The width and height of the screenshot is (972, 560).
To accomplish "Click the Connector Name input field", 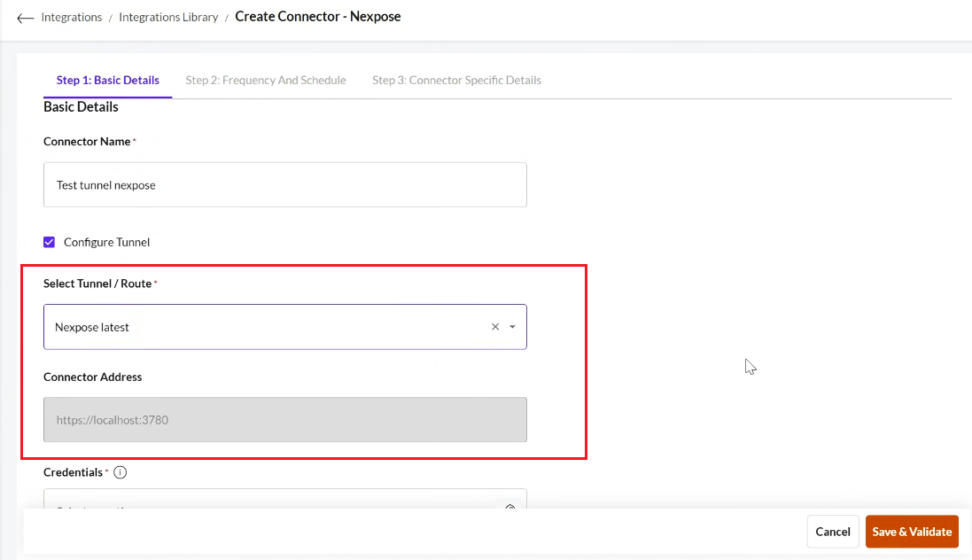I will click(285, 185).
